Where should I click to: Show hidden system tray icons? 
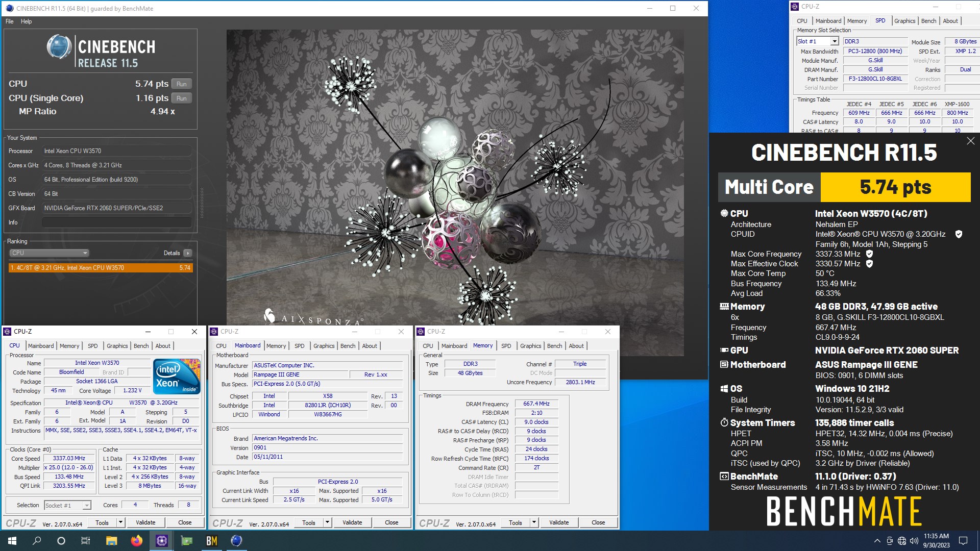click(x=877, y=541)
